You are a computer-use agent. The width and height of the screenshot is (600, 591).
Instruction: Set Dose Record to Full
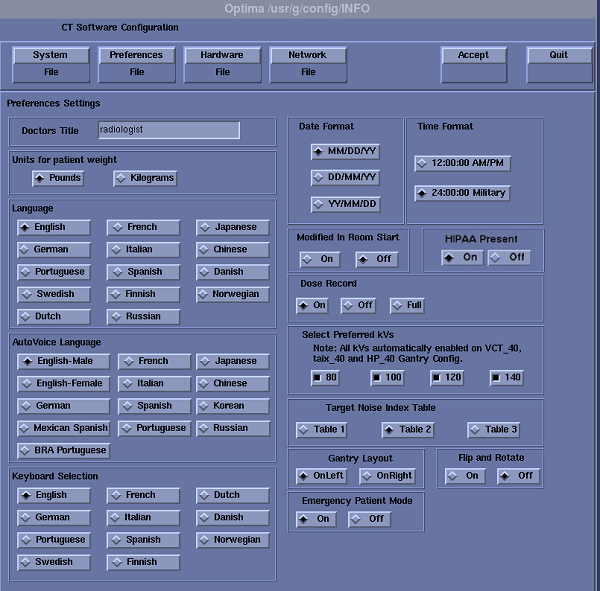click(407, 305)
